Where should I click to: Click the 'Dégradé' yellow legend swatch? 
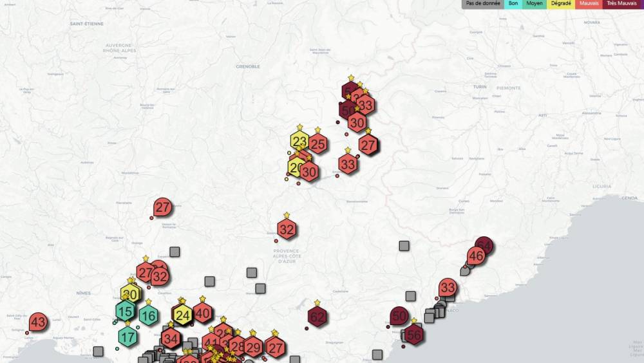(x=560, y=4)
